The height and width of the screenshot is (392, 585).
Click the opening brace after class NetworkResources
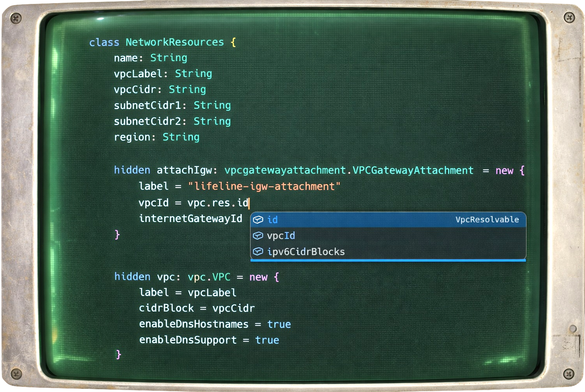tap(233, 42)
